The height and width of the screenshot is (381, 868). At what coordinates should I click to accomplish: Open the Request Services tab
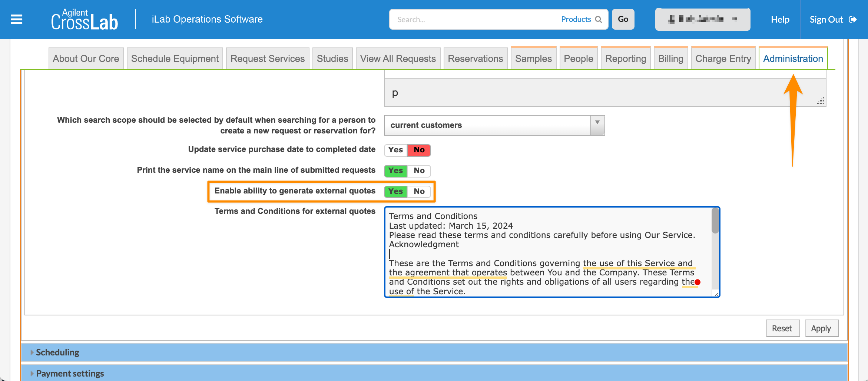267,59
